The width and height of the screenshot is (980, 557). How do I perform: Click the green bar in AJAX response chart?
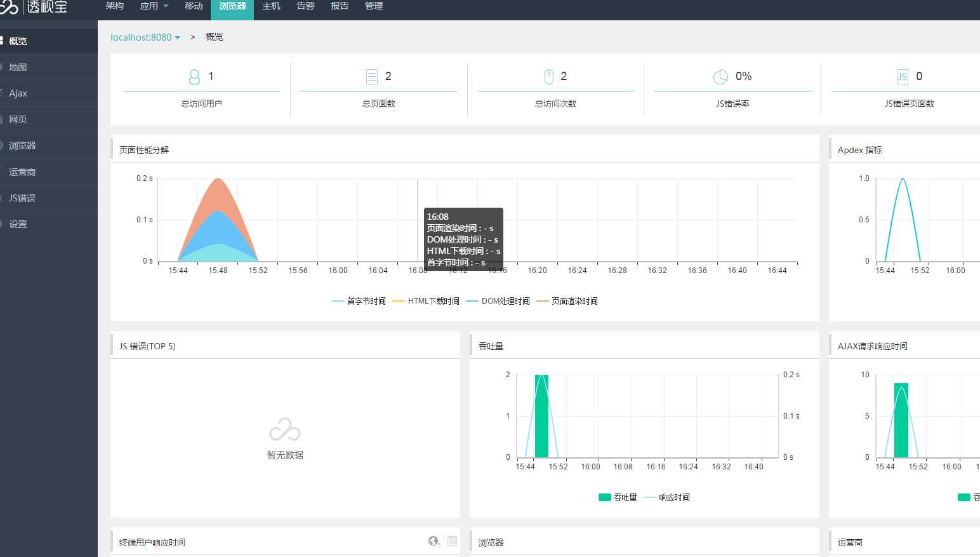click(x=901, y=420)
